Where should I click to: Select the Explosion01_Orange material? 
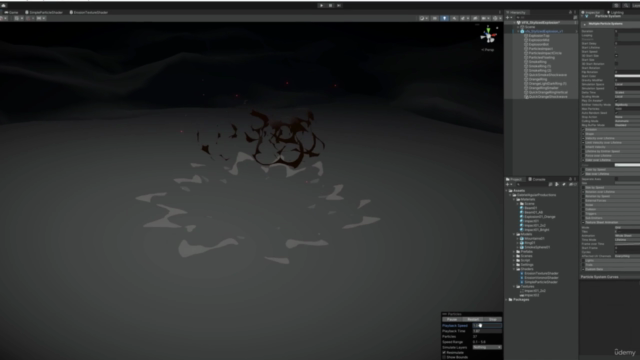540,217
